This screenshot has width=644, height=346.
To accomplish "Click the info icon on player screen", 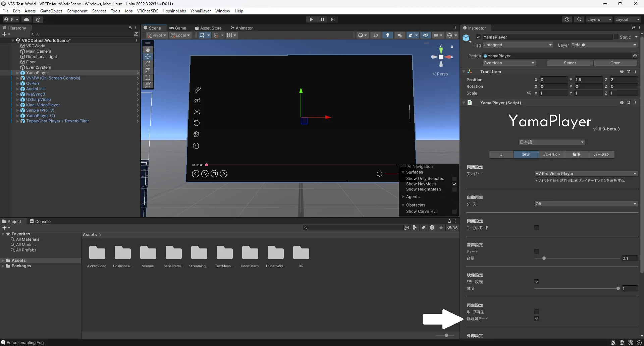I will (x=196, y=146).
